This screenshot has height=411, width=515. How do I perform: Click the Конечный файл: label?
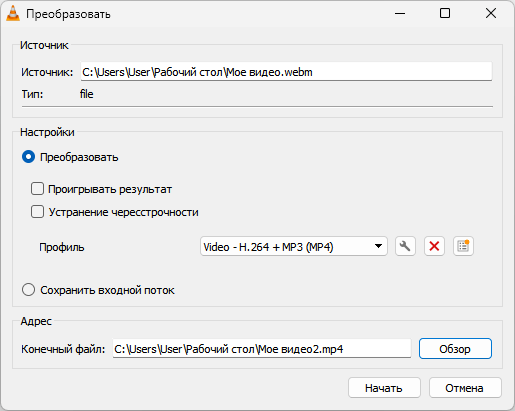[x=63, y=349]
